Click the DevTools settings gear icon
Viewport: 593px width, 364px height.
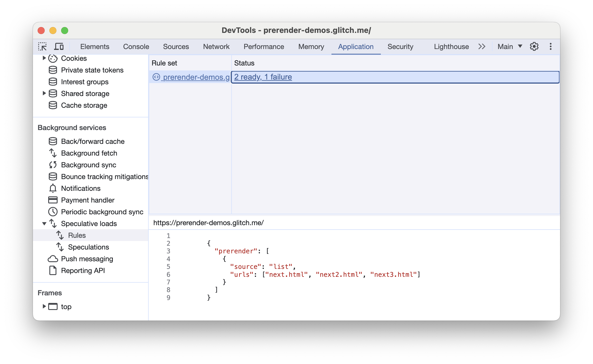coord(534,47)
